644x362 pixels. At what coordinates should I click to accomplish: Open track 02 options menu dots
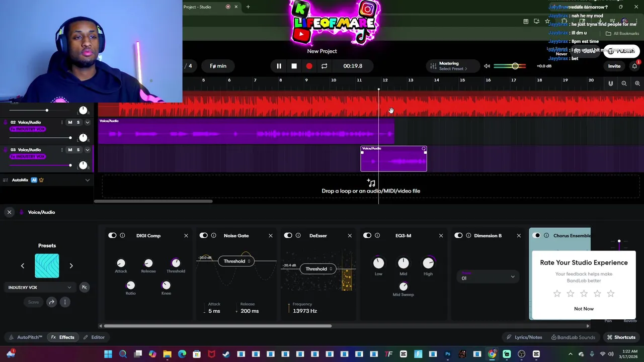[62, 122]
